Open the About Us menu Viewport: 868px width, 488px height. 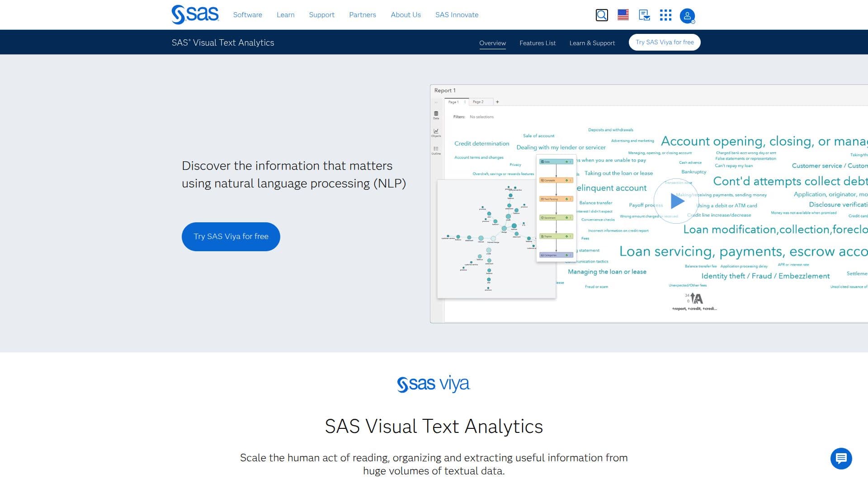(x=406, y=15)
